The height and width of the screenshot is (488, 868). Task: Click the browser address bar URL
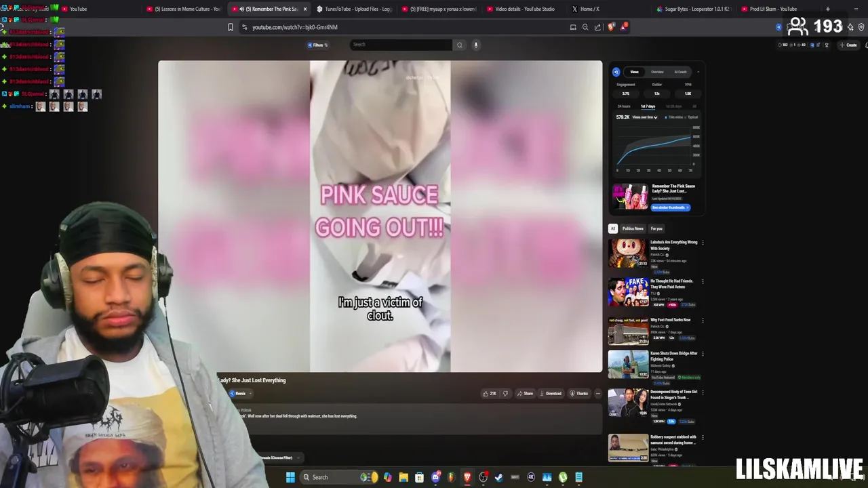pos(295,27)
